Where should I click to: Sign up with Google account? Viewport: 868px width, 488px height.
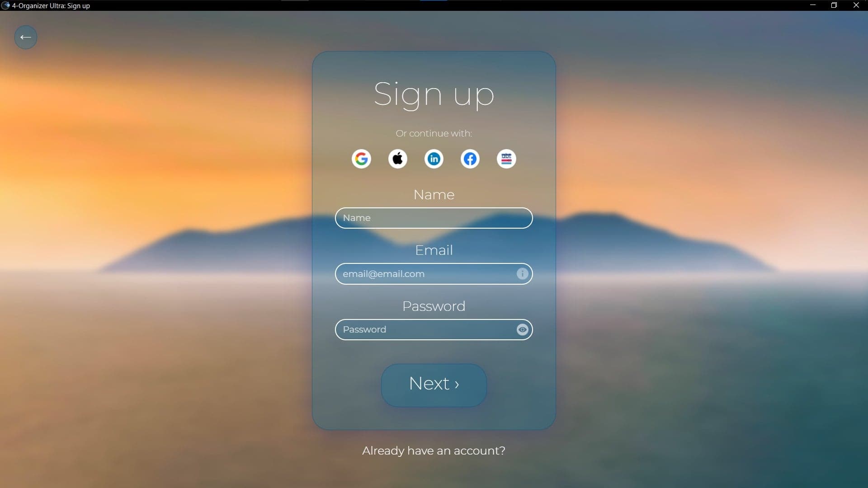coord(361,159)
